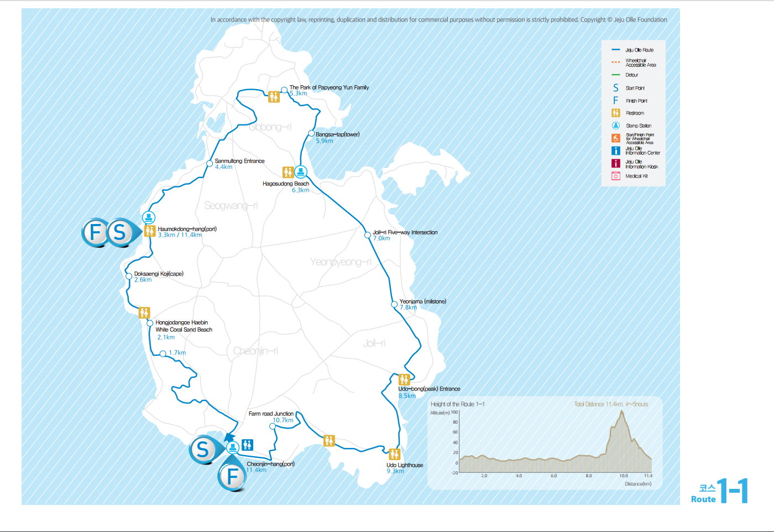Click large F marker beside Haumokdong-hang port
Image resolution: width=774 pixels, height=532 pixels.
96,232
